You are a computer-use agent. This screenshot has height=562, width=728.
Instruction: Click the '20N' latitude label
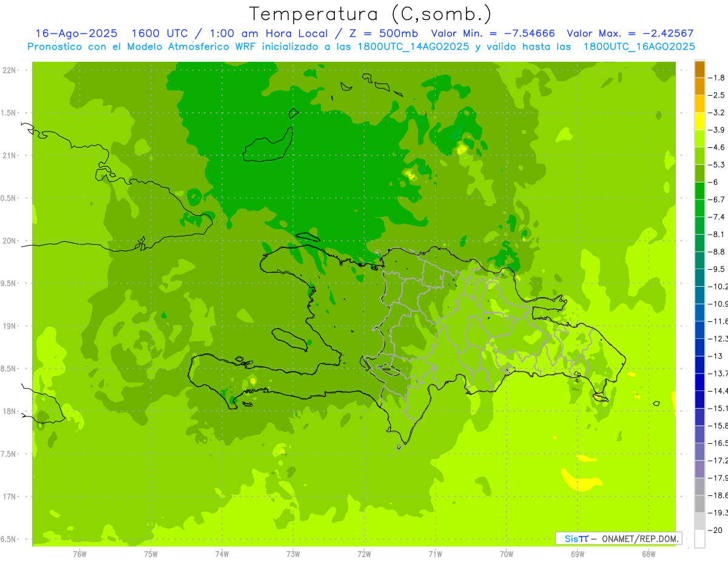9,241
